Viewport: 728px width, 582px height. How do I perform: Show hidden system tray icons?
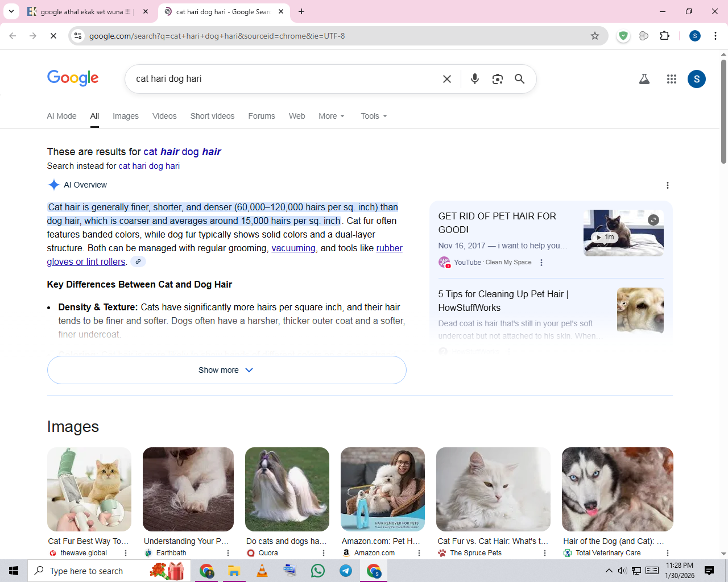[609, 571]
